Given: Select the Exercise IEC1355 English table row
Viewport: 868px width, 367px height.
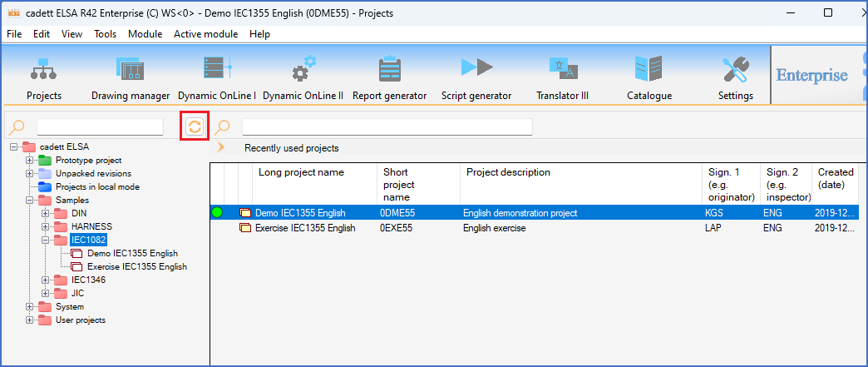Looking at the screenshot, I should (x=535, y=227).
